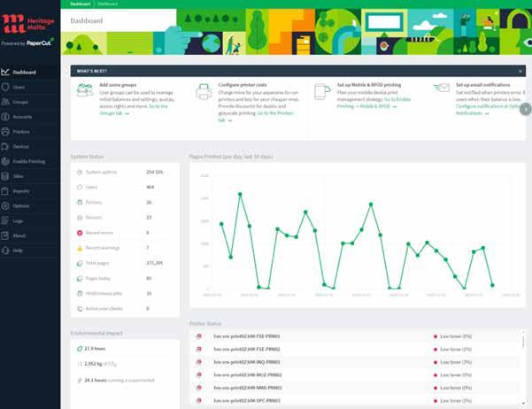Image resolution: width=532 pixels, height=409 pixels.
Task: Open Reports using the clipboard icon
Action: tap(5, 191)
